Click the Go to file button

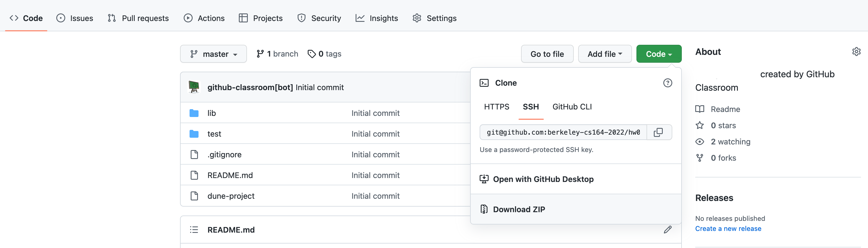(x=547, y=54)
